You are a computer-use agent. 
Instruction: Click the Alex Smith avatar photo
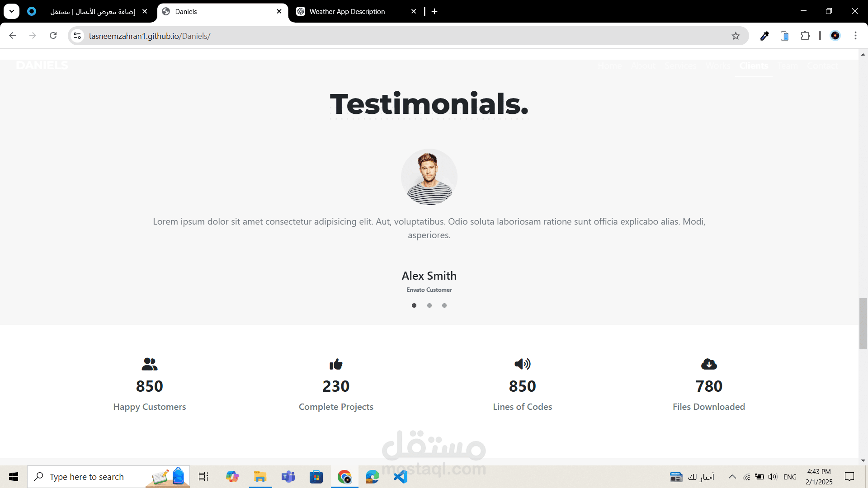click(x=429, y=177)
